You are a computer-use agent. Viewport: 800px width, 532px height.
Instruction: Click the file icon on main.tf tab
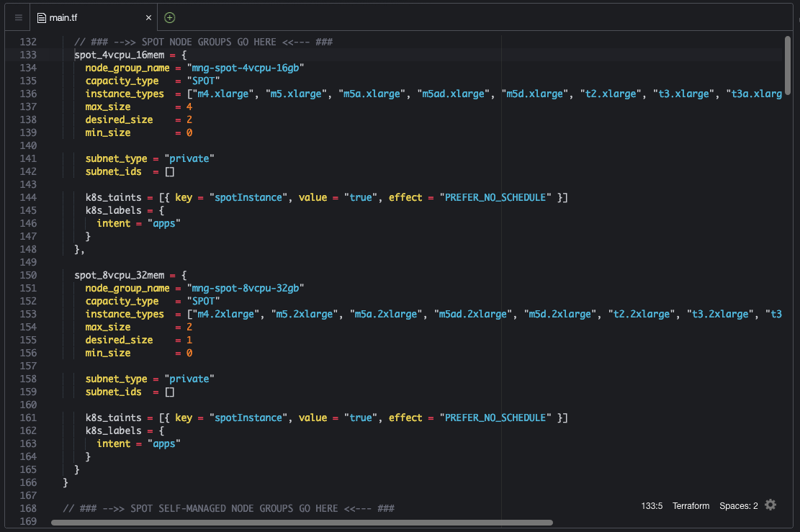[x=41, y=18]
